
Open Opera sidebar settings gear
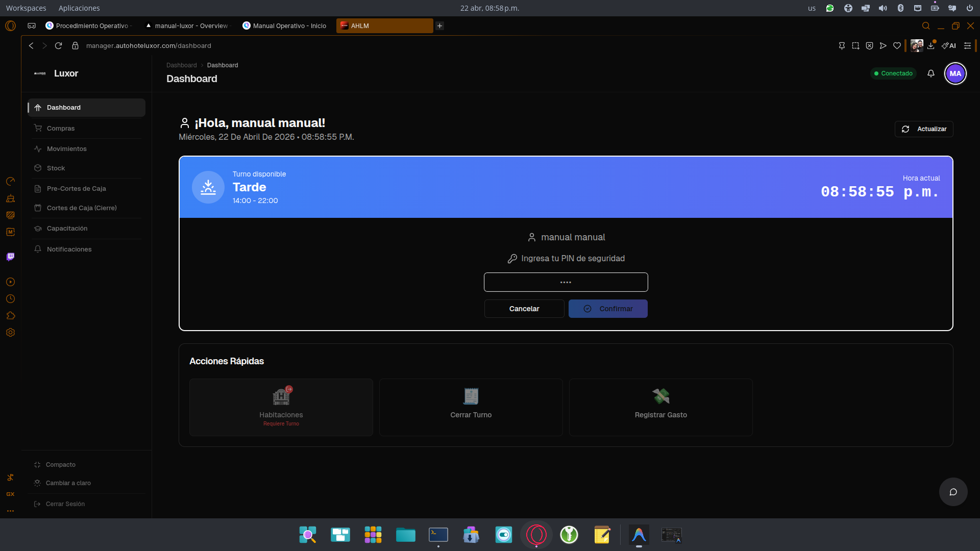(x=10, y=333)
